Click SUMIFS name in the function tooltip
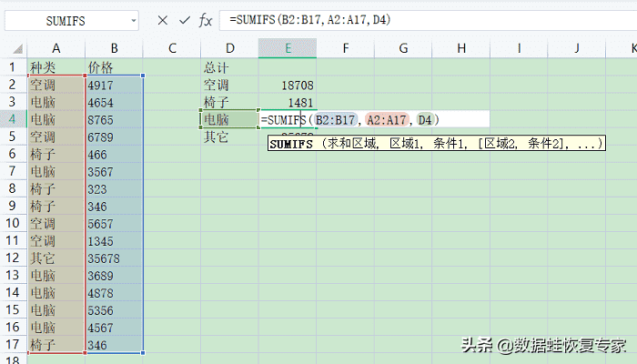This screenshot has width=637, height=364. click(291, 144)
